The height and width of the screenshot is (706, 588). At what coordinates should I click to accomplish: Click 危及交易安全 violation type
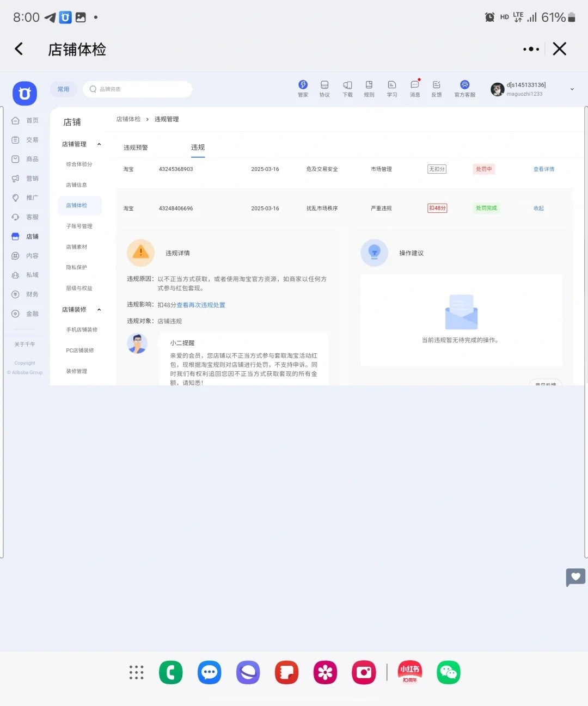322,169
